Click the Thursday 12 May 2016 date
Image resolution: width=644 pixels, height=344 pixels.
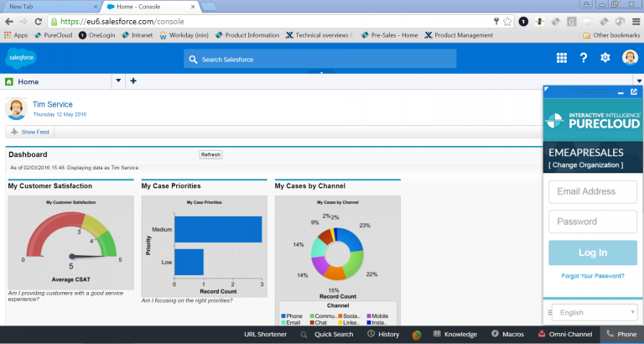coord(60,115)
